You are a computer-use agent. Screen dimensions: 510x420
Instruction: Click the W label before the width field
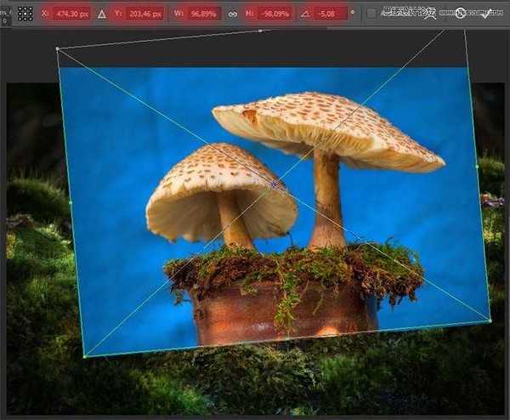pos(178,14)
